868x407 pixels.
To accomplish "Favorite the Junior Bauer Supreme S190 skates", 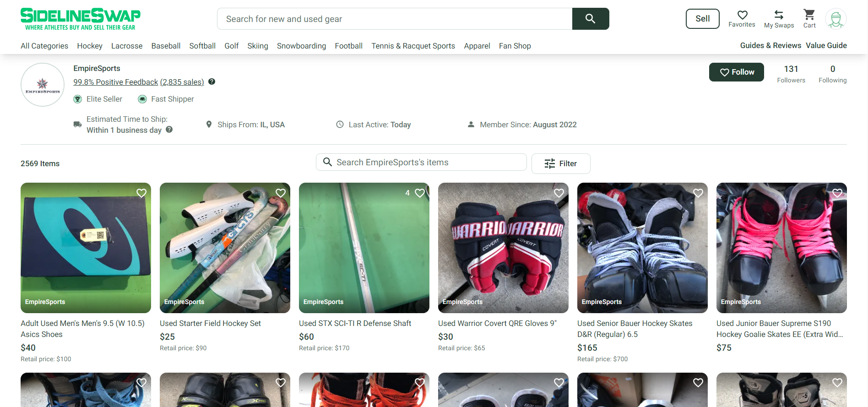I will coord(837,193).
